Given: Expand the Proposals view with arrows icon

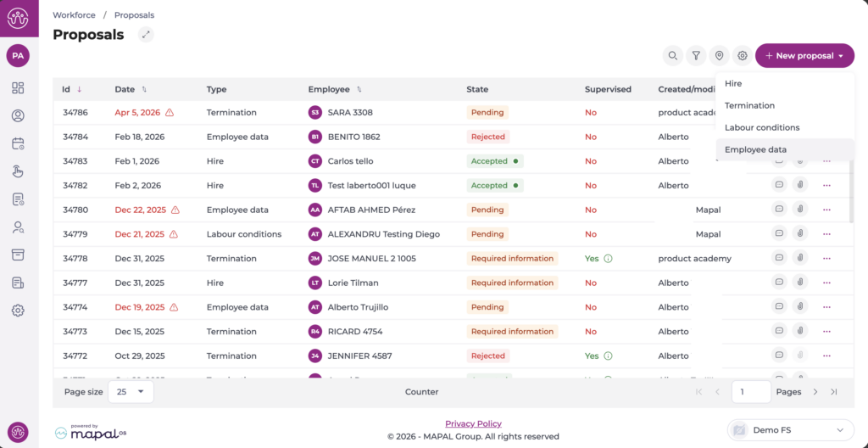Looking at the screenshot, I should tap(146, 35).
